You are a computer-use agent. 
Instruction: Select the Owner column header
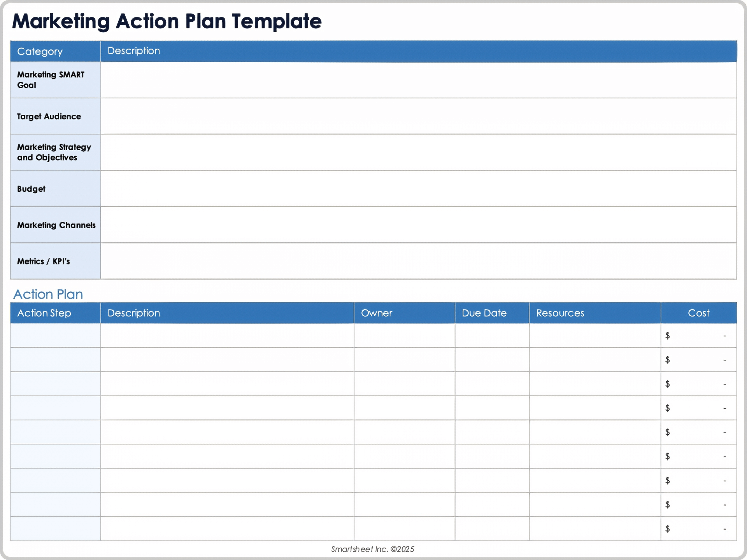tap(377, 313)
